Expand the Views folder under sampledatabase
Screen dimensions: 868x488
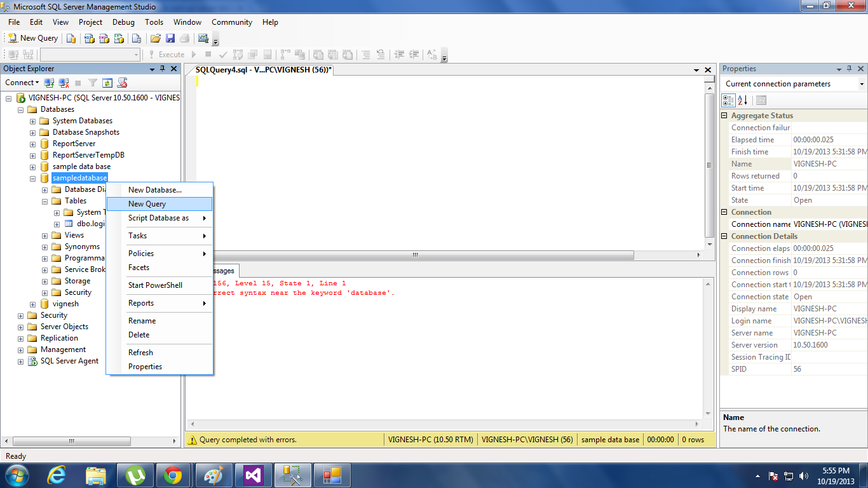point(44,235)
